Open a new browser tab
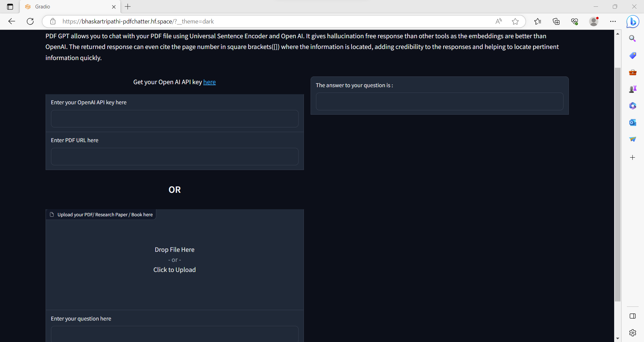This screenshot has width=644, height=342. click(x=128, y=6)
